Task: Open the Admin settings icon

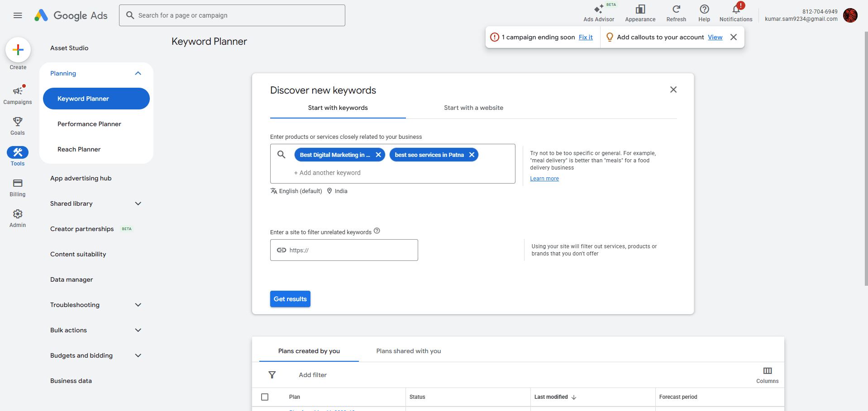Action: coord(17,214)
